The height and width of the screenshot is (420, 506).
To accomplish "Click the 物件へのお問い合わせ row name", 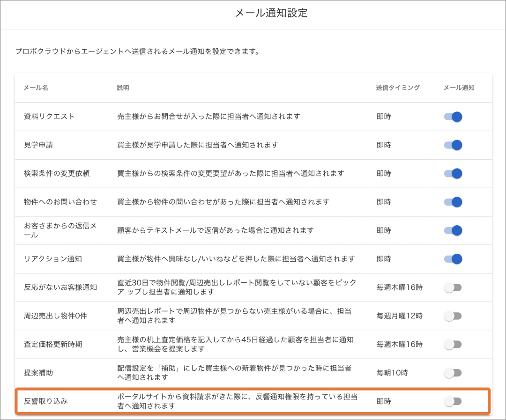I will (60, 202).
